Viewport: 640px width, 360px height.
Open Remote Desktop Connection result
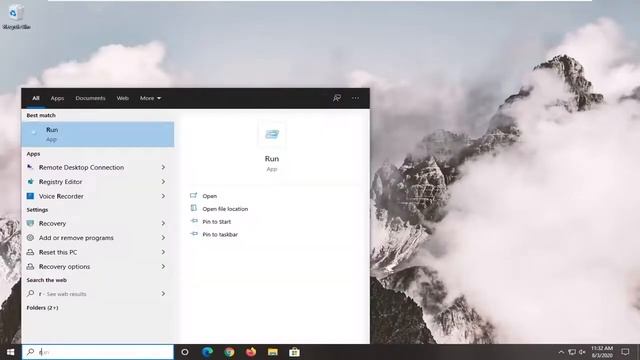click(x=81, y=167)
